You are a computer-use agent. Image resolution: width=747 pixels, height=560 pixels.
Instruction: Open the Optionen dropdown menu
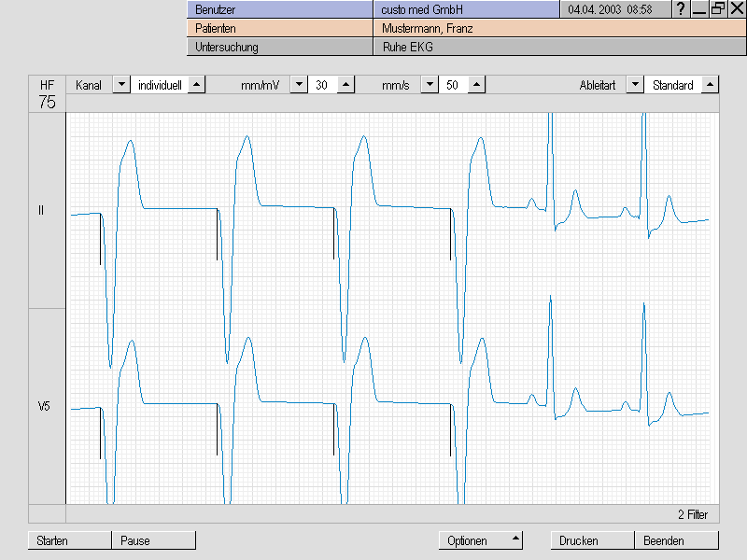click(480, 540)
